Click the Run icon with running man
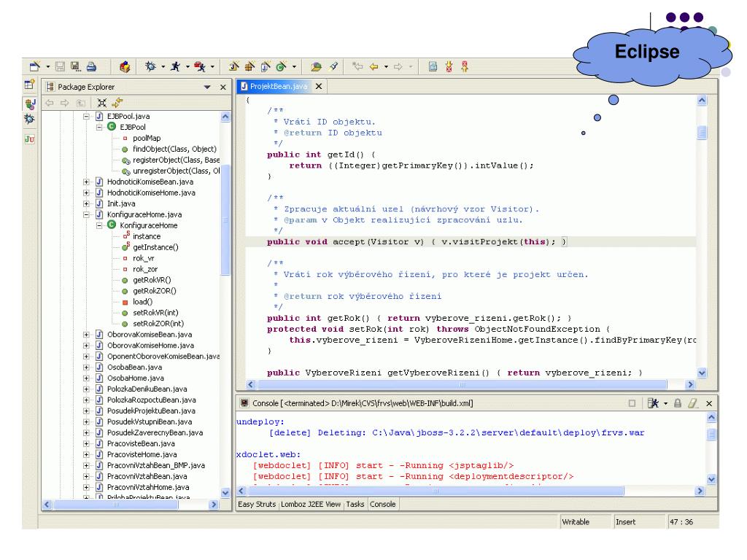The width and height of the screenshot is (747, 560). (x=176, y=66)
